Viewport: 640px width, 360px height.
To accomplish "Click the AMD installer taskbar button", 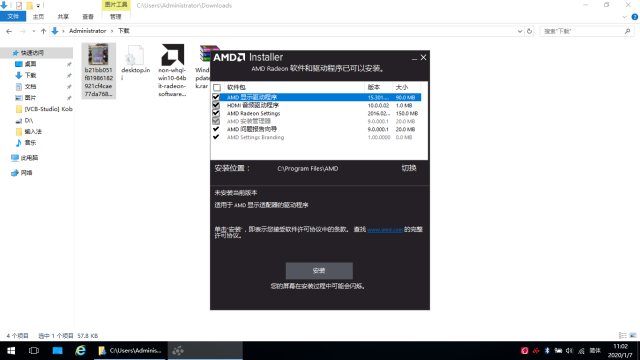I will (x=205, y=351).
